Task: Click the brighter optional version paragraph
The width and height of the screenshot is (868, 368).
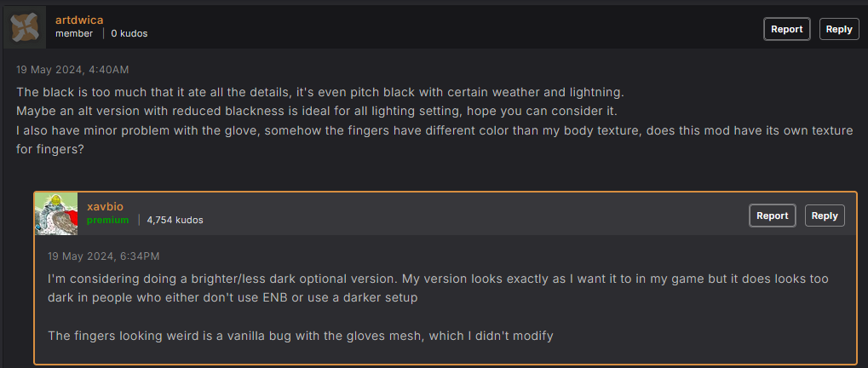Action: (438, 288)
